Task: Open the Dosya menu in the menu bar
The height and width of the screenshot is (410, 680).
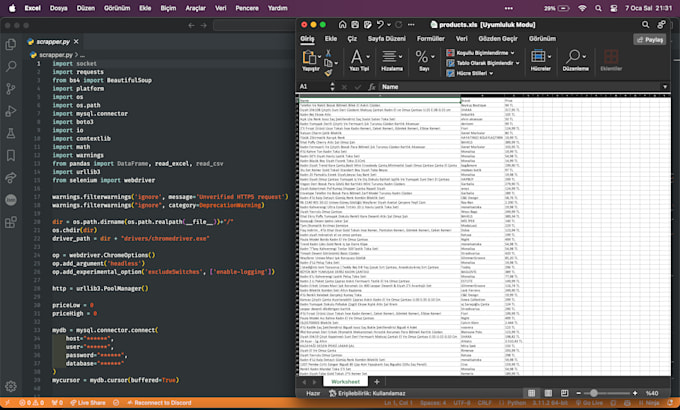Action: coord(59,6)
